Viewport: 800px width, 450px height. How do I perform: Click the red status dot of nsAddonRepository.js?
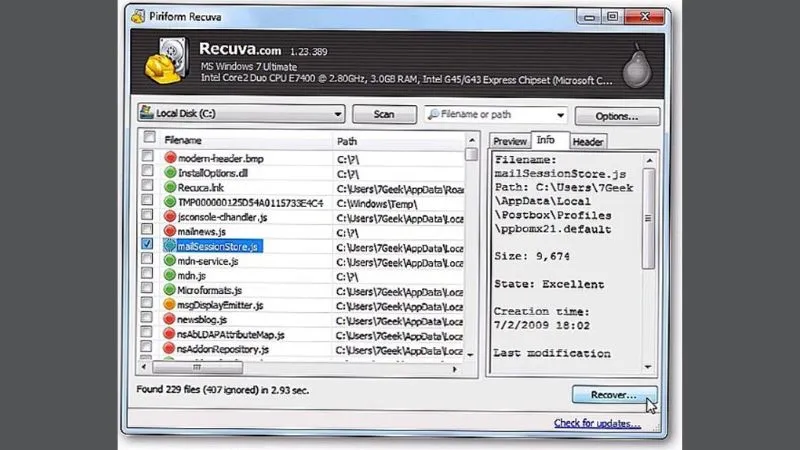169,348
